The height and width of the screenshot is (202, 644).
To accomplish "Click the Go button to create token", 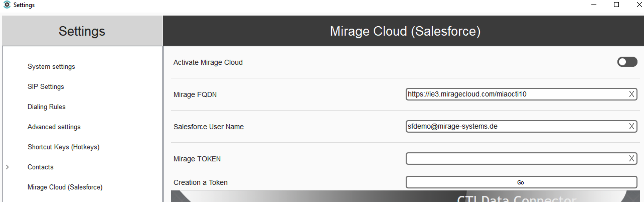I will coord(521,182).
